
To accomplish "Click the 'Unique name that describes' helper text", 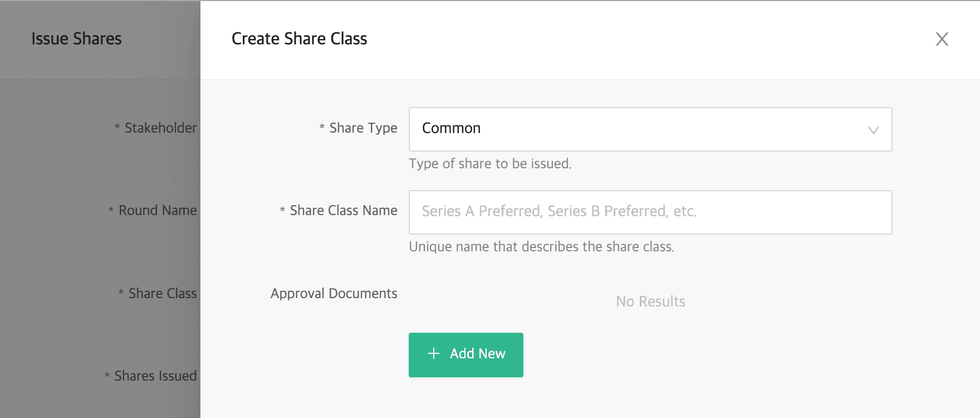I will [x=541, y=247].
